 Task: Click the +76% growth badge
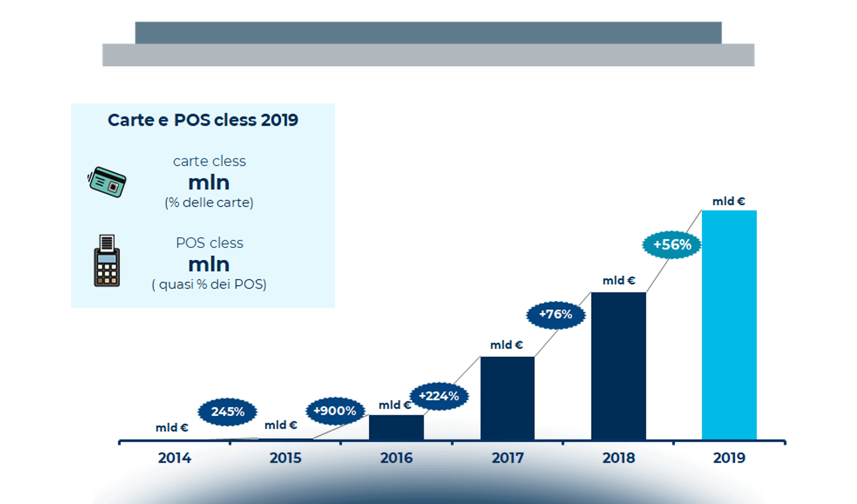(555, 314)
